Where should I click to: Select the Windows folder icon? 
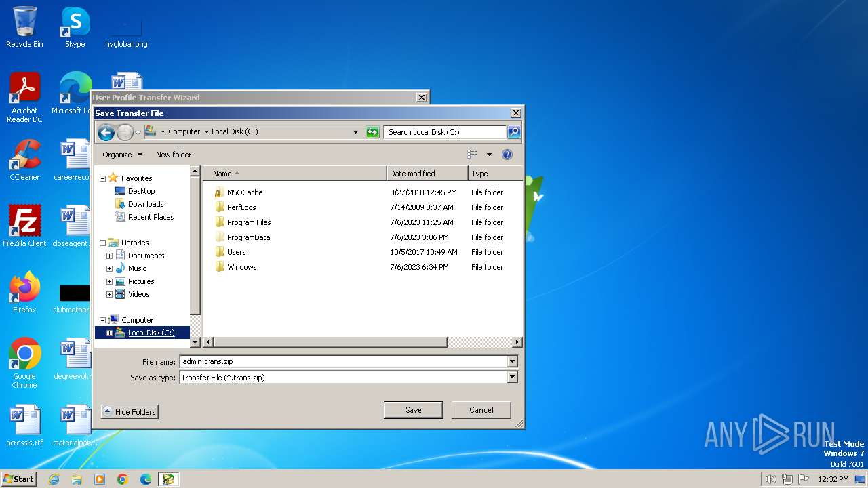tap(220, 267)
